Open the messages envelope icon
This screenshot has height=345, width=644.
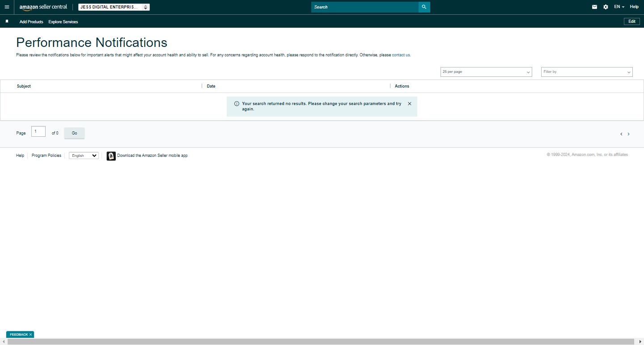pos(594,7)
